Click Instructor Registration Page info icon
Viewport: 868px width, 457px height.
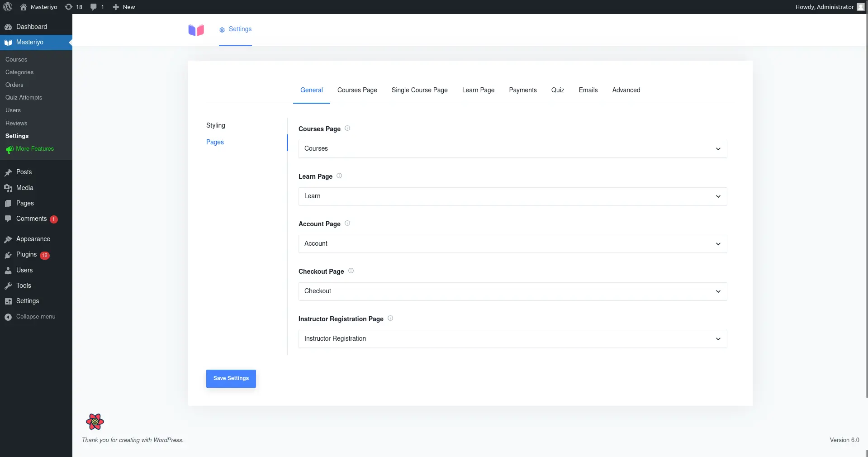click(x=390, y=318)
